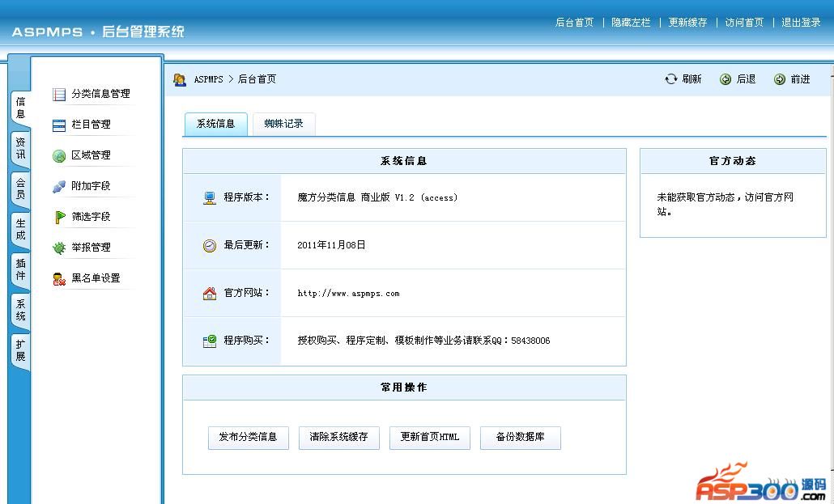This screenshot has height=504, width=834.
Task: Click the house icon next to 官方网站
Action: [210, 294]
